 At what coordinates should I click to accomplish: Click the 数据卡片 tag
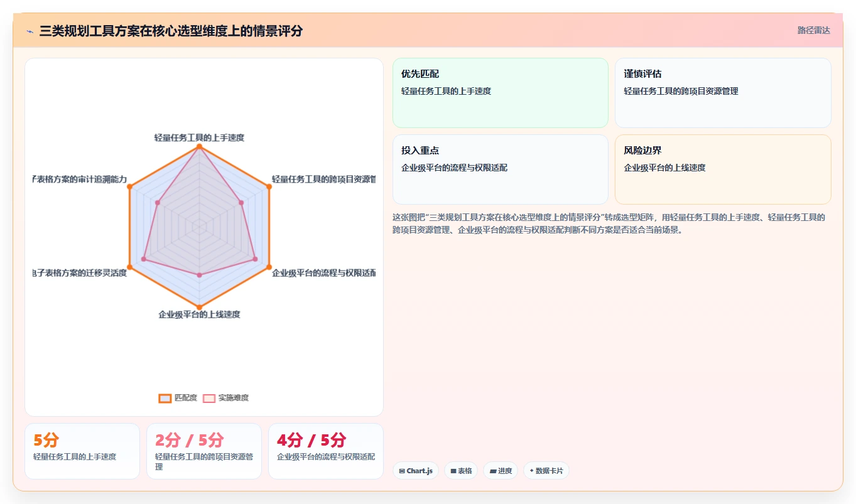(546, 471)
